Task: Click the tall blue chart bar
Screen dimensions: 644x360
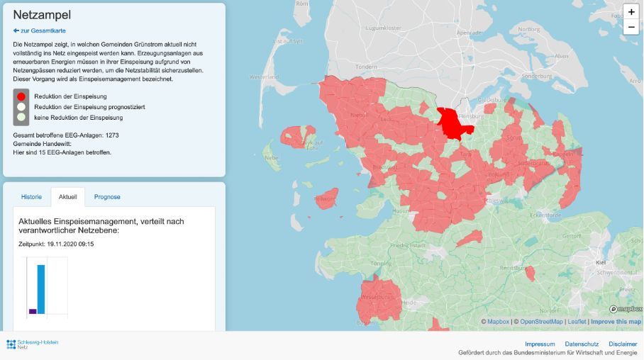Action: 41,288
